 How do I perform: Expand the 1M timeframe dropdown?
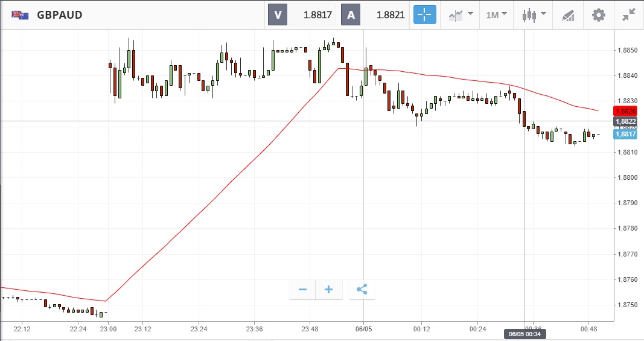pyautogui.click(x=496, y=14)
